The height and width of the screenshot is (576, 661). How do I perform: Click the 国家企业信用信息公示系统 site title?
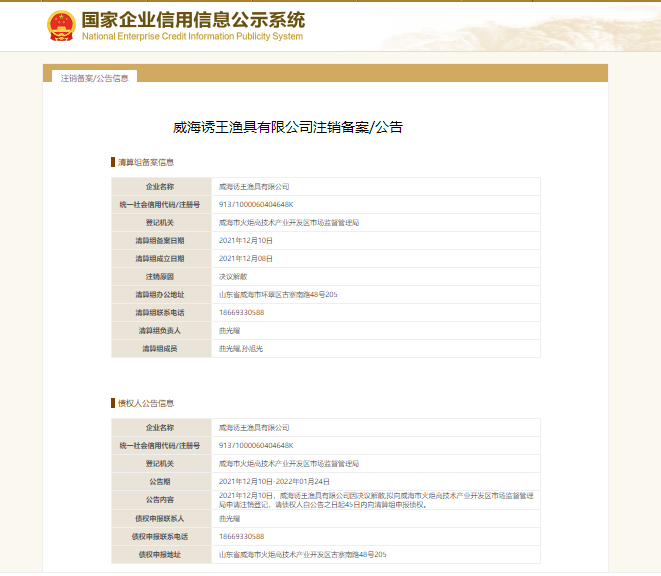tap(193, 20)
